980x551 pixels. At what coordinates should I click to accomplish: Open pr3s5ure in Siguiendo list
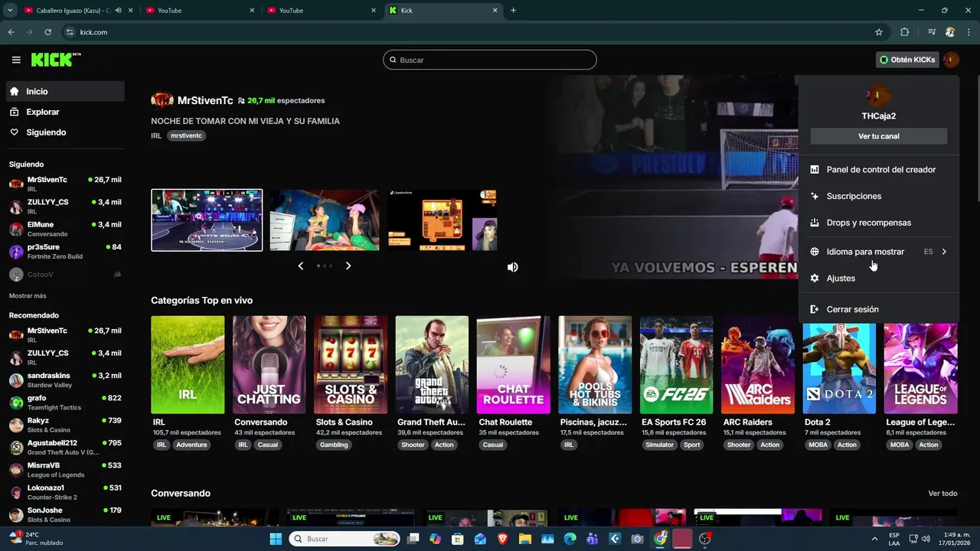[x=65, y=252]
